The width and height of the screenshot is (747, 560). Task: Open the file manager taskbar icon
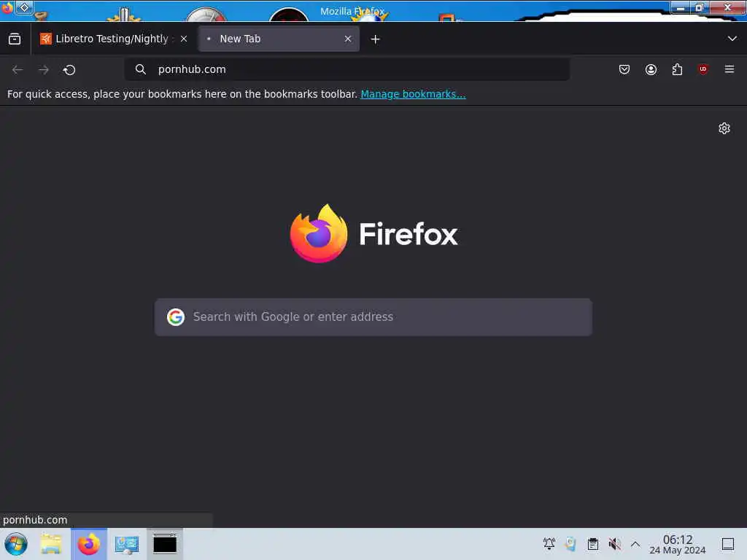[x=51, y=544]
